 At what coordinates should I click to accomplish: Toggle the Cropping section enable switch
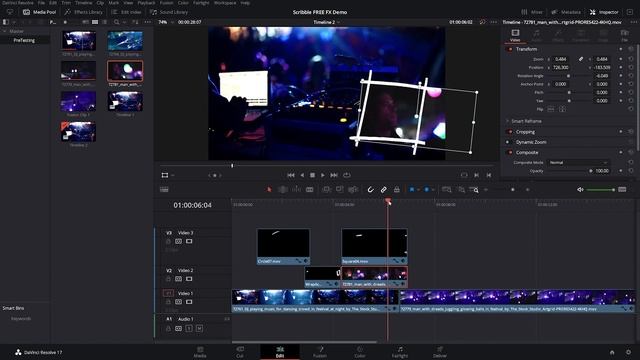pyautogui.click(x=510, y=132)
